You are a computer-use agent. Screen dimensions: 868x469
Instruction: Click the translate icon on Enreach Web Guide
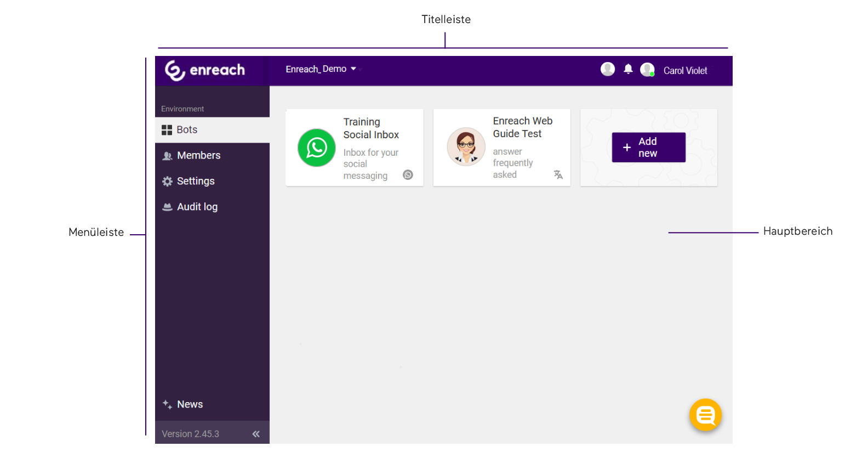[558, 174]
